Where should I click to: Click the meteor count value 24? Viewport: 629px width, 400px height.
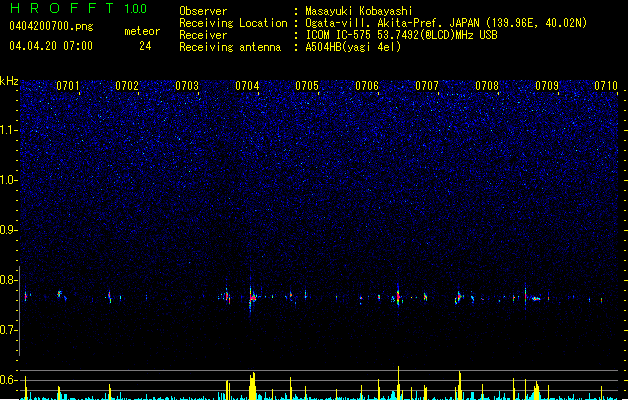click(145, 46)
